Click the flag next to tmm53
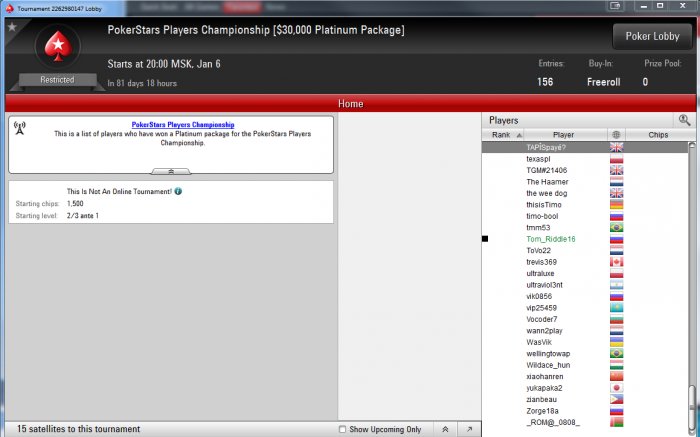Viewport: 700px width, 437px height. (617, 228)
